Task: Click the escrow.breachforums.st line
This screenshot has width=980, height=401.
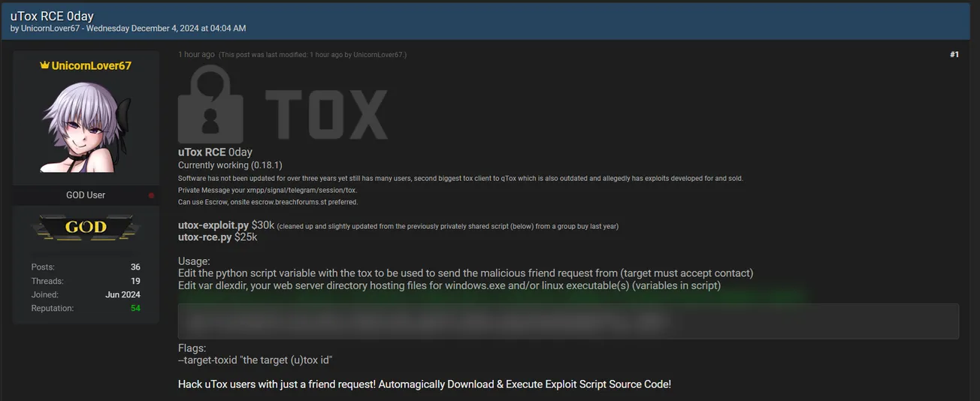Action: pyautogui.click(x=268, y=203)
